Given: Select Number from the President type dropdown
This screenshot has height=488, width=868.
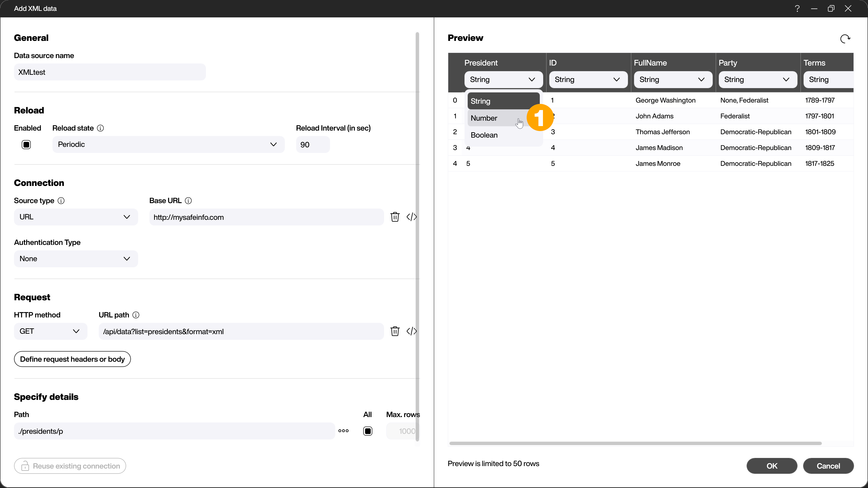Looking at the screenshot, I should [485, 117].
